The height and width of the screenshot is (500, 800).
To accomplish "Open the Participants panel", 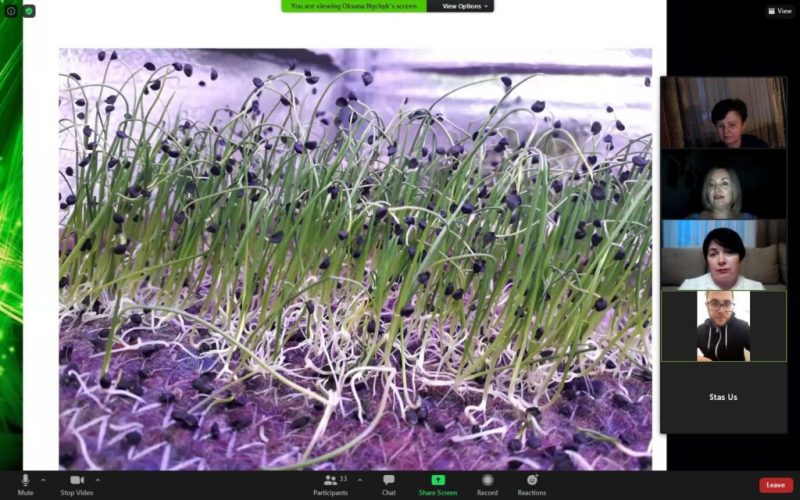I will point(331,485).
